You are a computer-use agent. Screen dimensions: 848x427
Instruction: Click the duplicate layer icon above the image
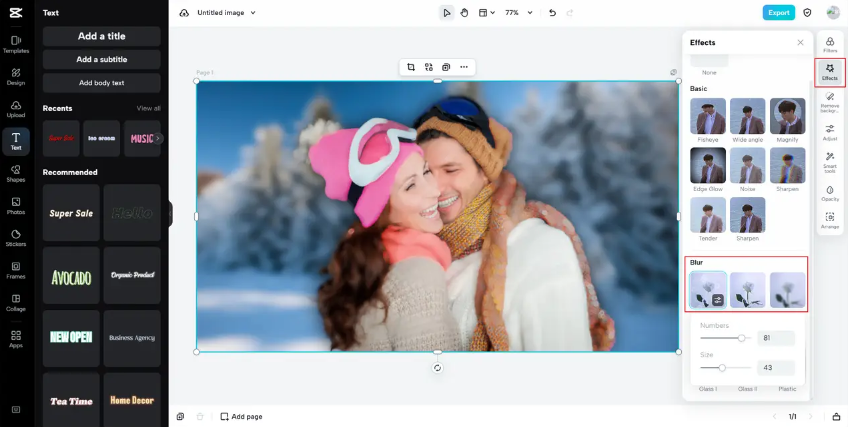(x=446, y=67)
